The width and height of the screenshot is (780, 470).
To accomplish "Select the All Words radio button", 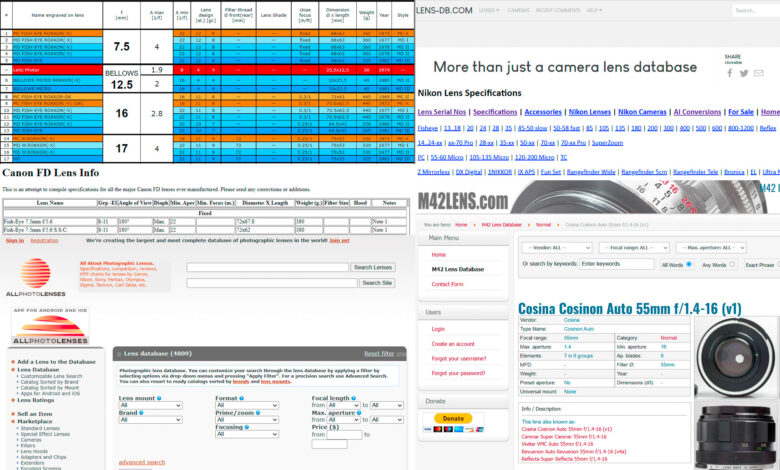I will (x=665, y=264).
